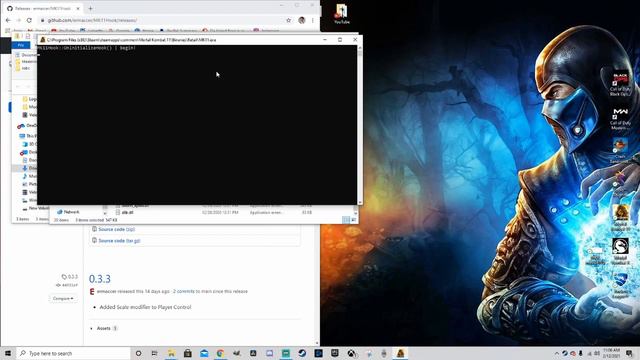Click the tray microphone icon
Viewport: 640px width, 360px height.
point(580,353)
